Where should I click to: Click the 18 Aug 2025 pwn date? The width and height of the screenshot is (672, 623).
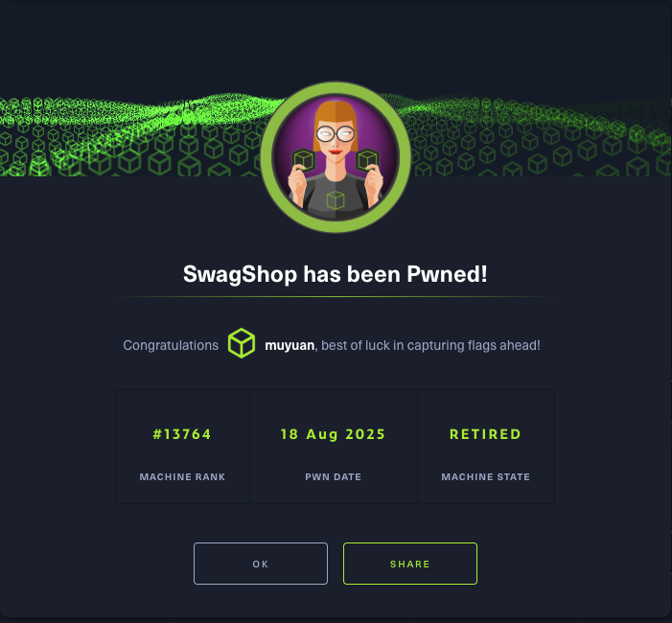[x=333, y=434]
